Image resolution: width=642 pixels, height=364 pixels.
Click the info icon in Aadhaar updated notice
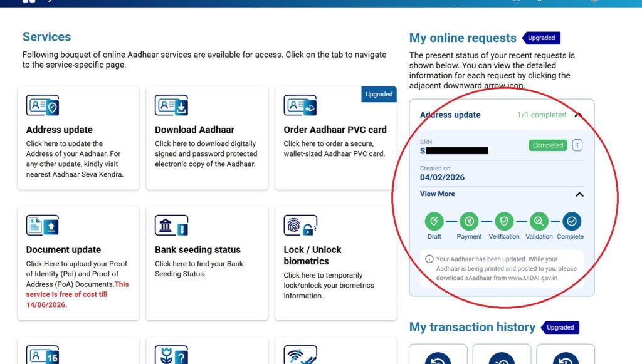(x=429, y=259)
